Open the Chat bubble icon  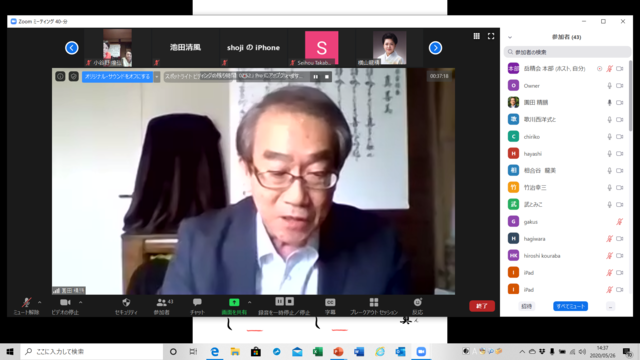coord(197,302)
